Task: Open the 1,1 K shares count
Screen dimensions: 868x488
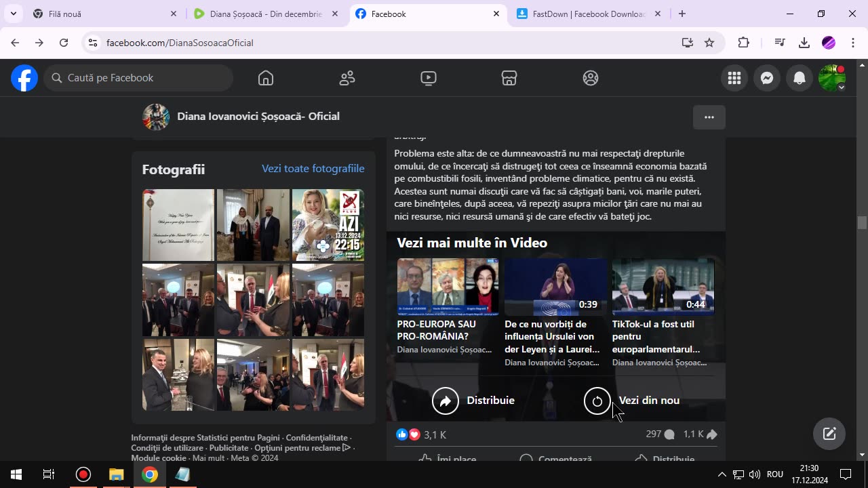Action: 701,434
